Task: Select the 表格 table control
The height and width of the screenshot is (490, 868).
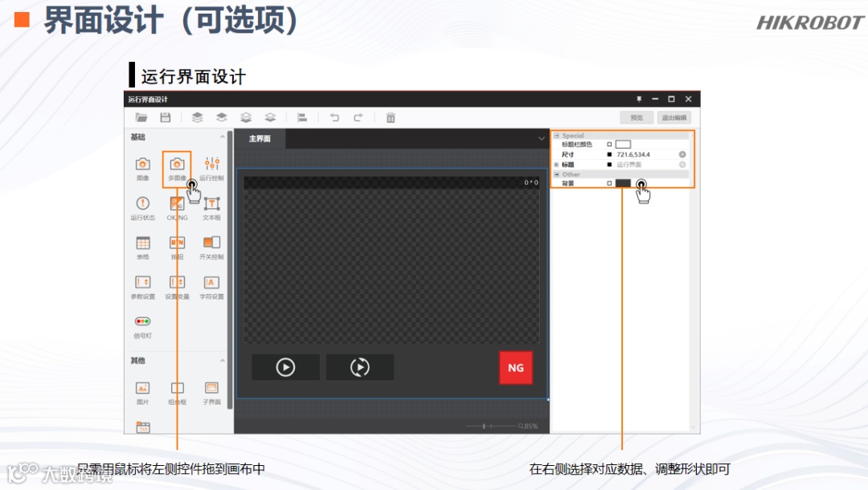Action: point(143,247)
